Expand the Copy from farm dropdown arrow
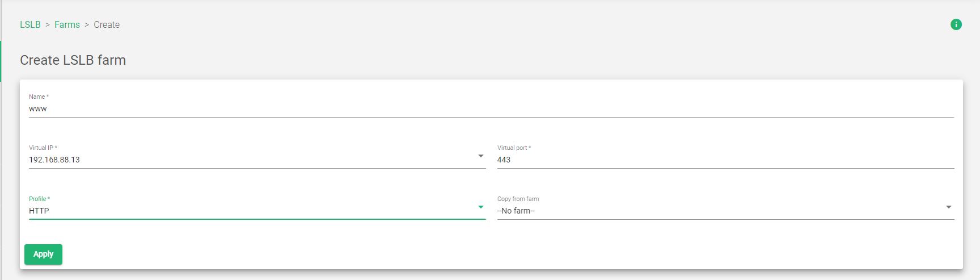This screenshot has width=980, height=280. tap(948, 207)
